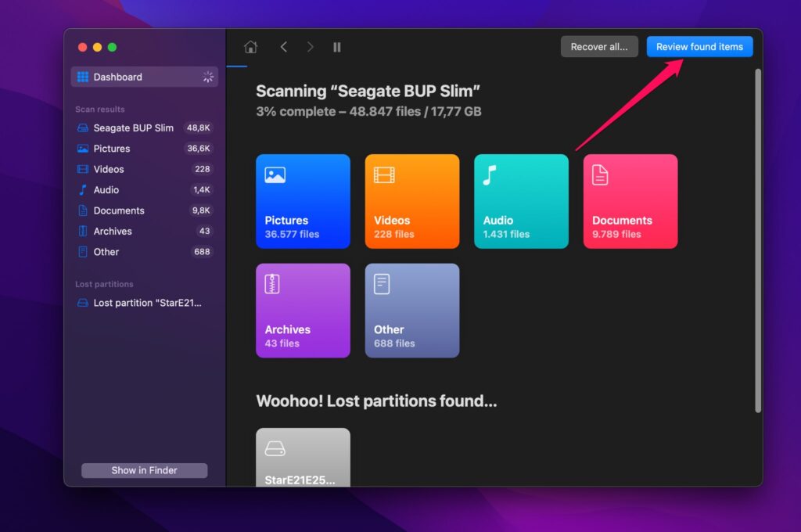Open the Audio 1.431 files card
This screenshot has width=801, height=532.
tap(521, 201)
